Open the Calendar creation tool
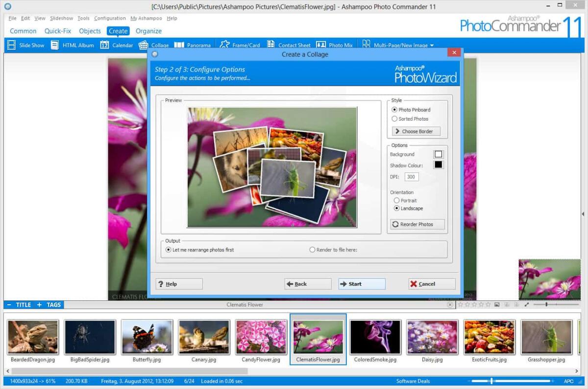The height and width of the screenshot is (389, 588). [x=117, y=45]
